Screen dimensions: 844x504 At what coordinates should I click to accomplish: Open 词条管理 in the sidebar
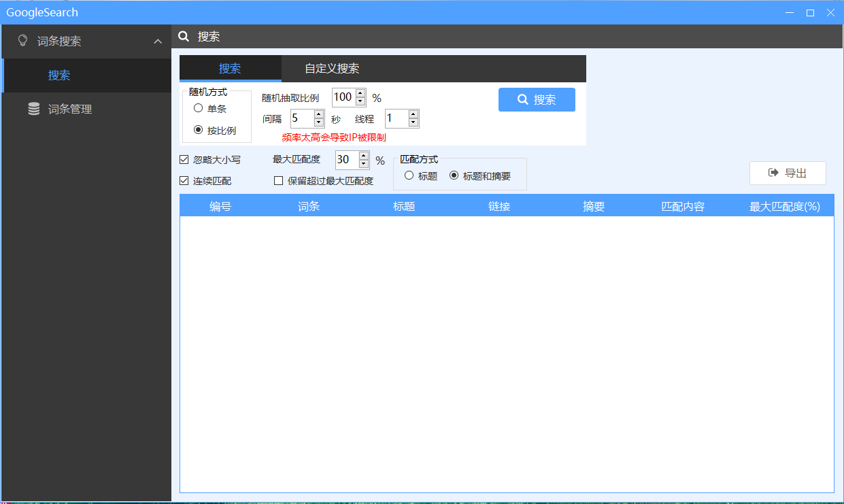pyautogui.click(x=69, y=109)
